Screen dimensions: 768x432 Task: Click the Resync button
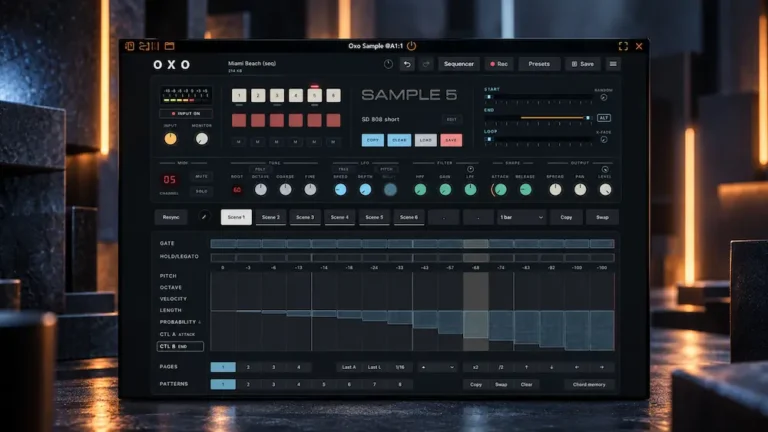pyautogui.click(x=171, y=217)
